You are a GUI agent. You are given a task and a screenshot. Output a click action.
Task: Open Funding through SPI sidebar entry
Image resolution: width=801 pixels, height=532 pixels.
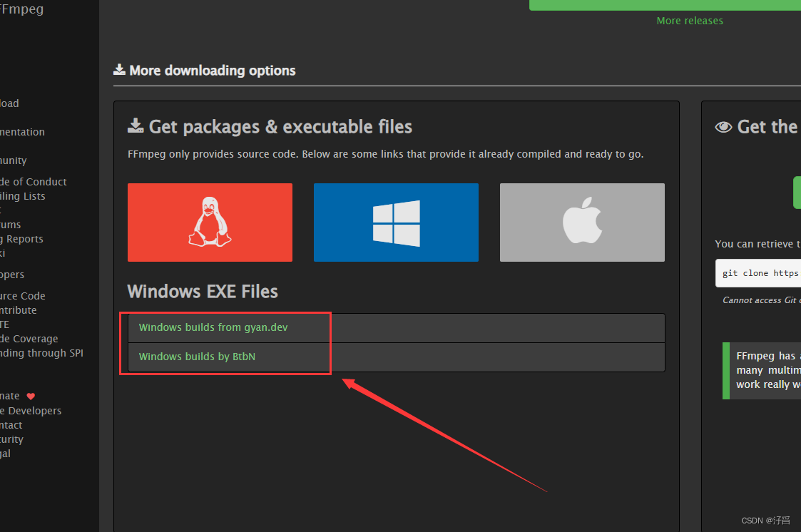click(41, 353)
